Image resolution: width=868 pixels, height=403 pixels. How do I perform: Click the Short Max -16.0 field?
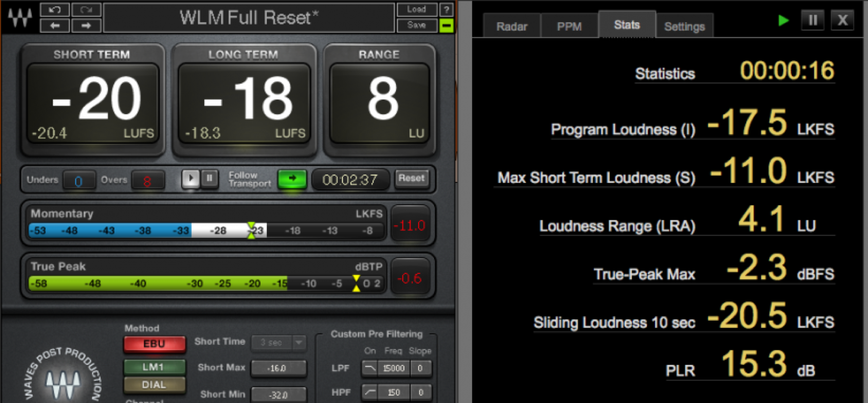point(278,368)
